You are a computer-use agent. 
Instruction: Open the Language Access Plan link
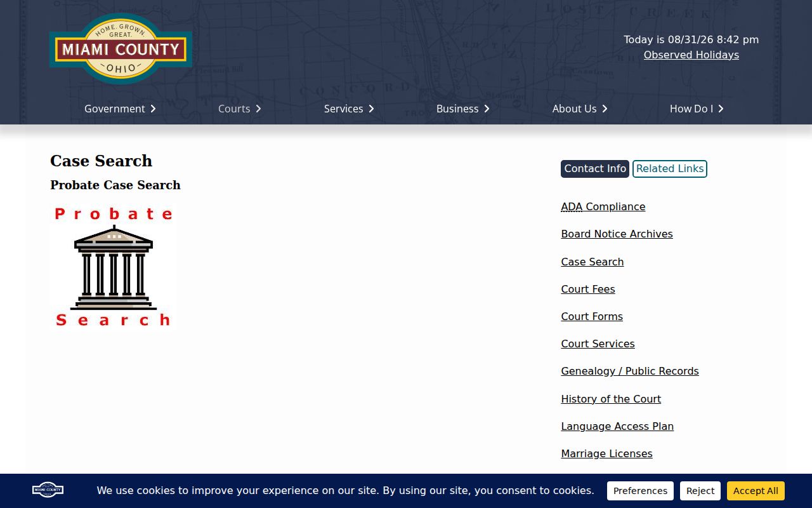(617, 426)
